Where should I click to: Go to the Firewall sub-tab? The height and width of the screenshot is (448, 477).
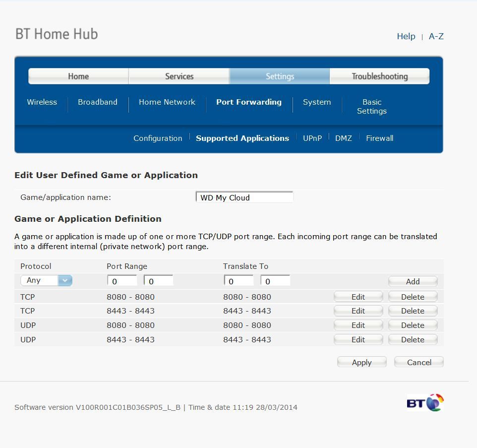[x=379, y=138]
